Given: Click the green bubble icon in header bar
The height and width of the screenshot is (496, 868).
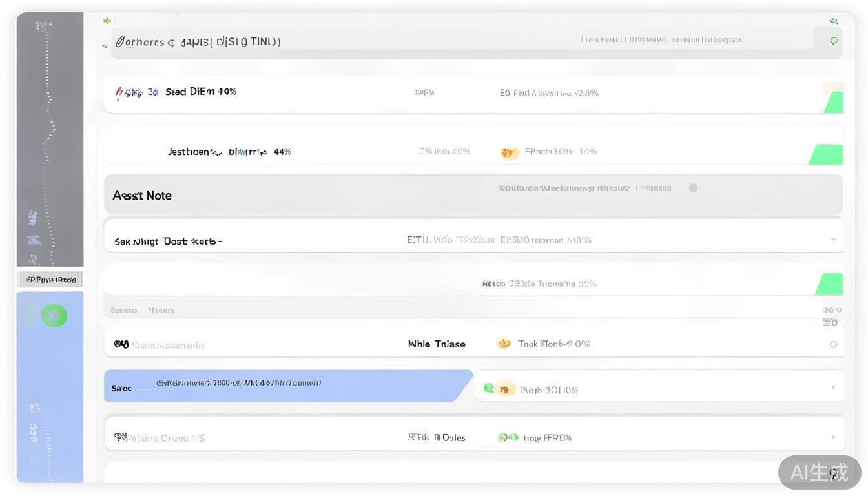Looking at the screenshot, I should (x=834, y=41).
